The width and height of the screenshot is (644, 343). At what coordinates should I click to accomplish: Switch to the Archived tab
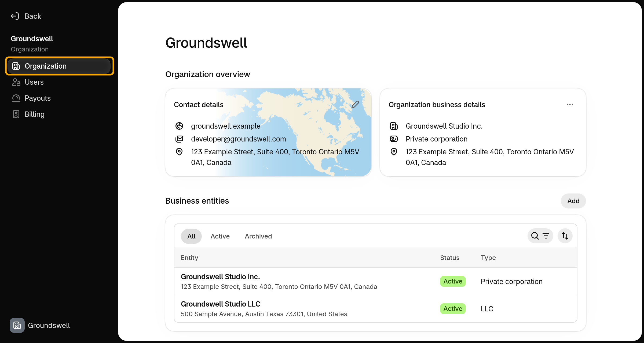tap(258, 236)
